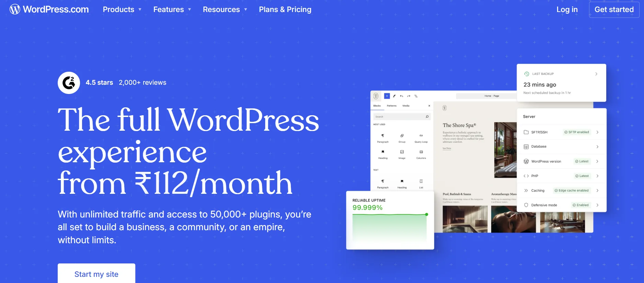Click the Home · Page title bar
Image resolution: width=644 pixels, height=283 pixels.
pos(486,96)
